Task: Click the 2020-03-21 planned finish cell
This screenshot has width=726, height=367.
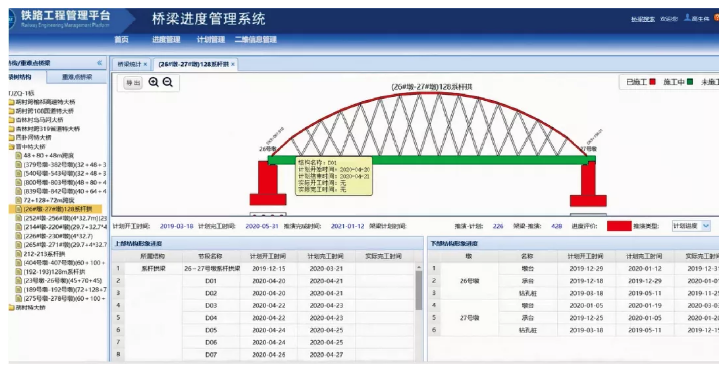Action: click(326, 268)
